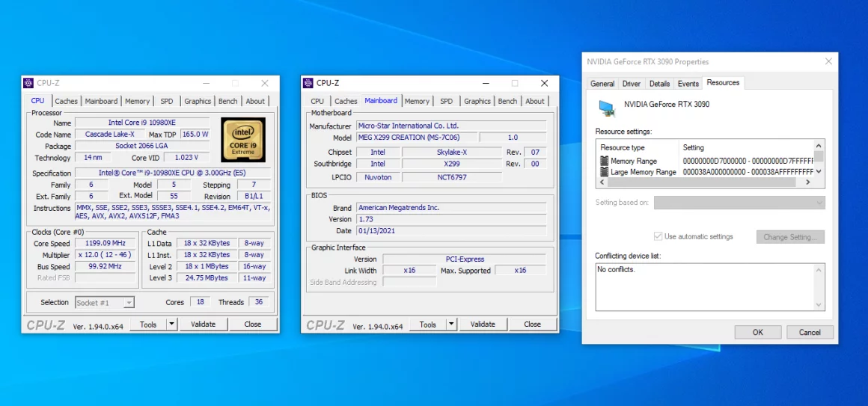Click Cancel in the RTX 3090 Properties dialog
This screenshot has height=406, width=868.
click(x=810, y=332)
